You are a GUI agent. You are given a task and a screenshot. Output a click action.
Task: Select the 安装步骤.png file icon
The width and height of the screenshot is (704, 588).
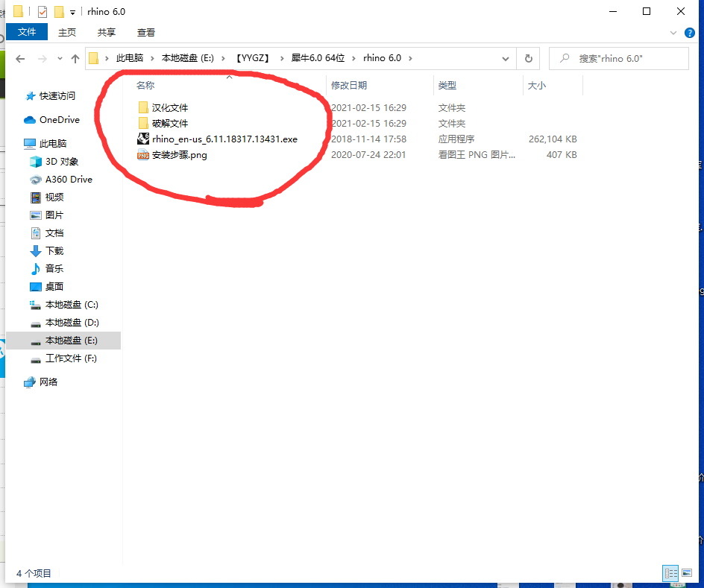143,155
